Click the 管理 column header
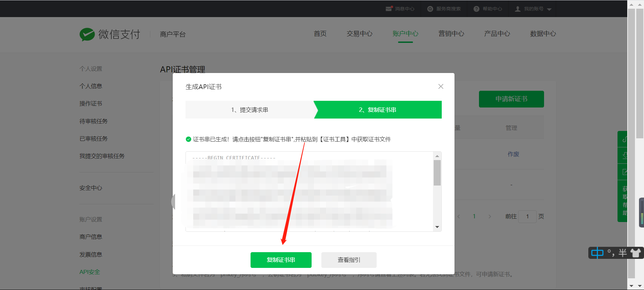The width and height of the screenshot is (644, 290). [512, 128]
